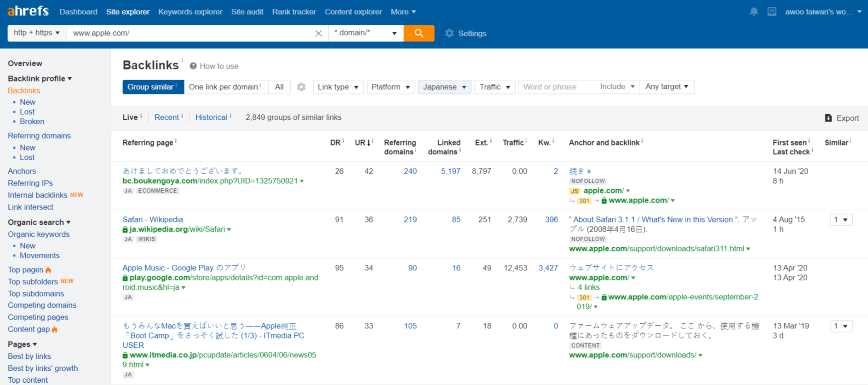Switch to the Live tab
The image size is (868, 385).
[x=130, y=117]
